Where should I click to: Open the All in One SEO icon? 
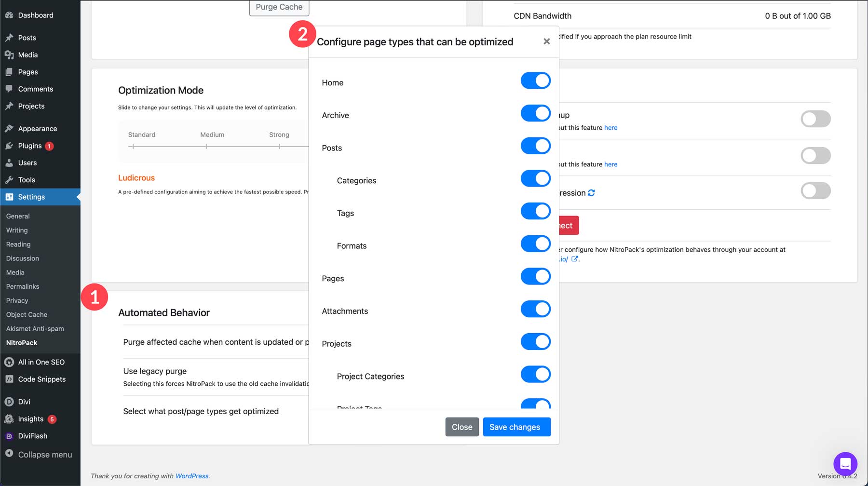click(x=9, y=362)
